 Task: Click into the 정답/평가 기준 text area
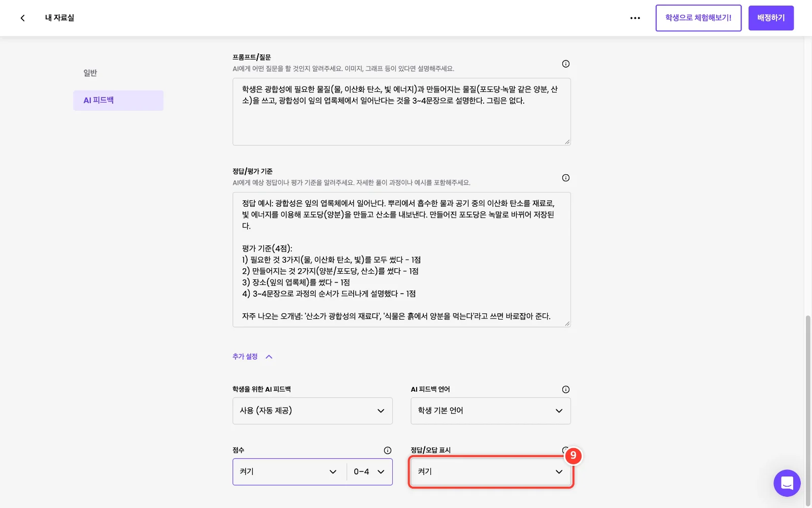401,260
